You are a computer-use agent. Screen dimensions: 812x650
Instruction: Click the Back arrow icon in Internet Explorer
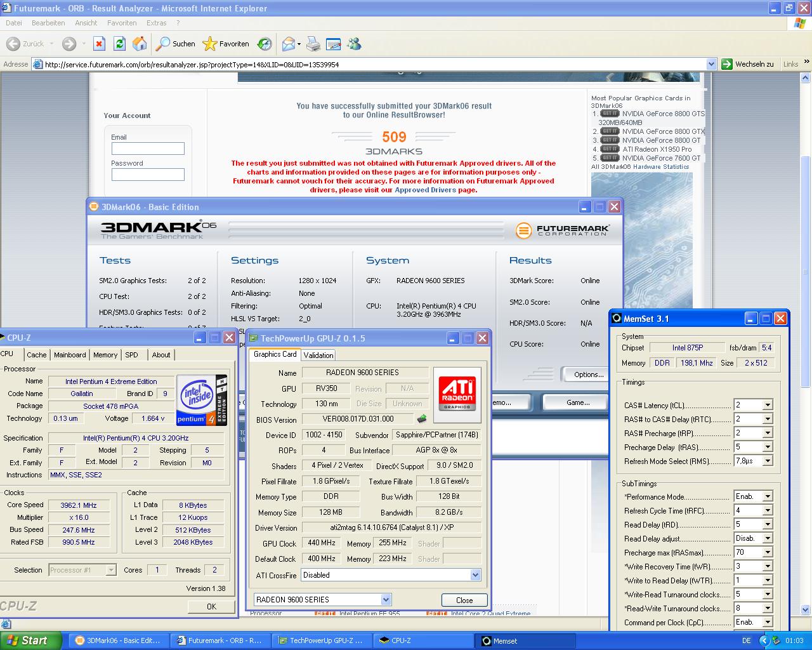click(13, 44)
